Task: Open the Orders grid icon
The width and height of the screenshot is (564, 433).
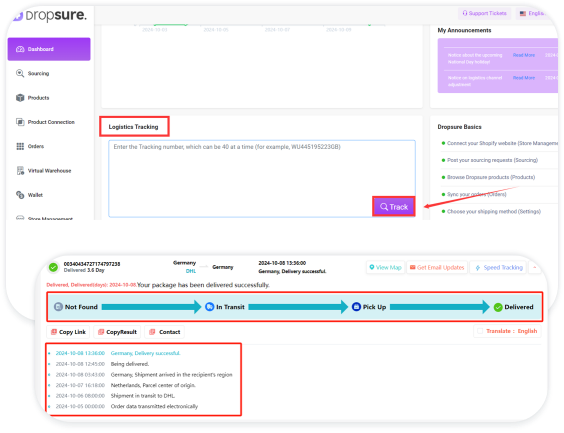Action: (20, 146)
